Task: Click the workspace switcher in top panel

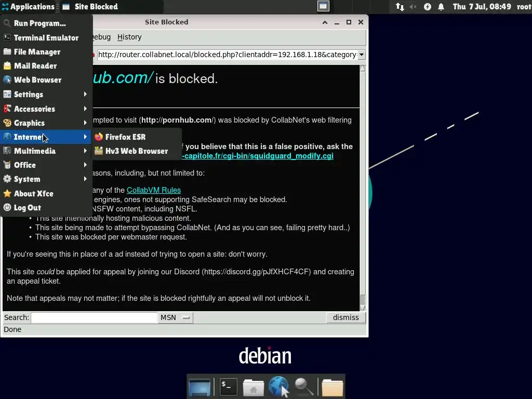Action: (x=323, y=6)
